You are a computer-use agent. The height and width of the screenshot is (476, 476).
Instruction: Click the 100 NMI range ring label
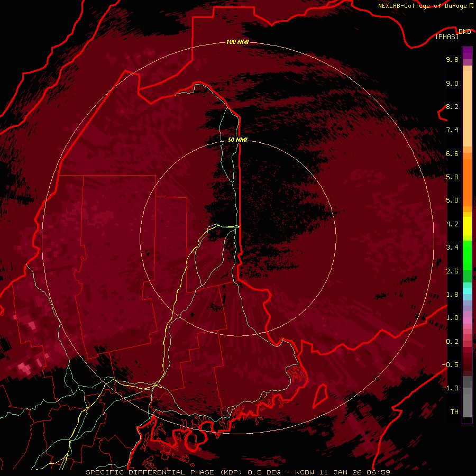237,42
